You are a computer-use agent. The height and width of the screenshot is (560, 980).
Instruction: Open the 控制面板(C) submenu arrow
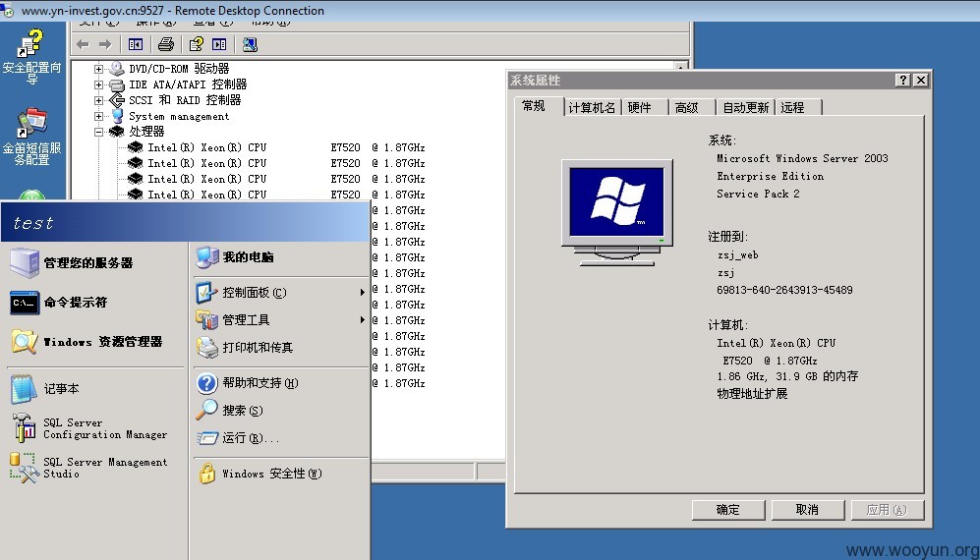[362, 293]
